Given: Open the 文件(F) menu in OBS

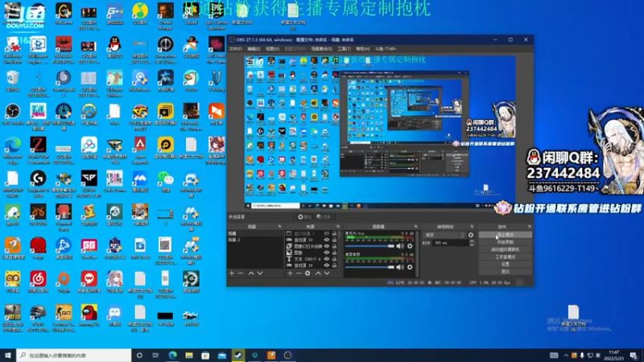Looking at the screenshot, I should click(236, 49).
